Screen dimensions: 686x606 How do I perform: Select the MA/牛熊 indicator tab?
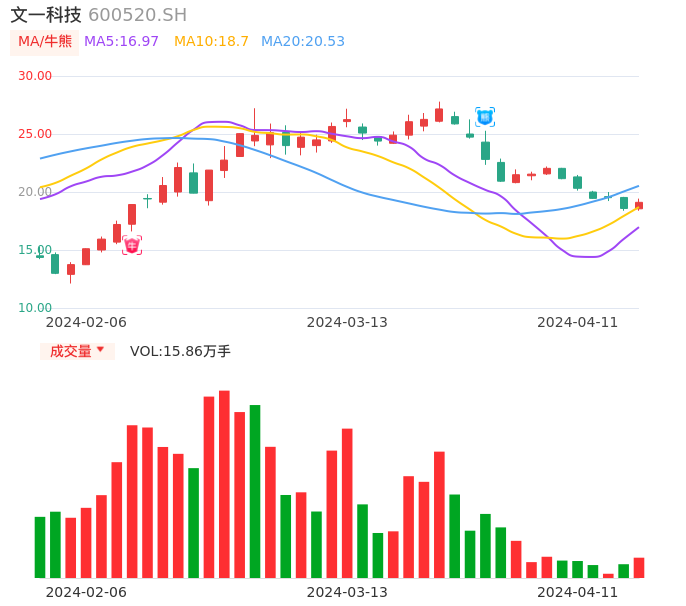pyautogui.click(x=44, y=42)
